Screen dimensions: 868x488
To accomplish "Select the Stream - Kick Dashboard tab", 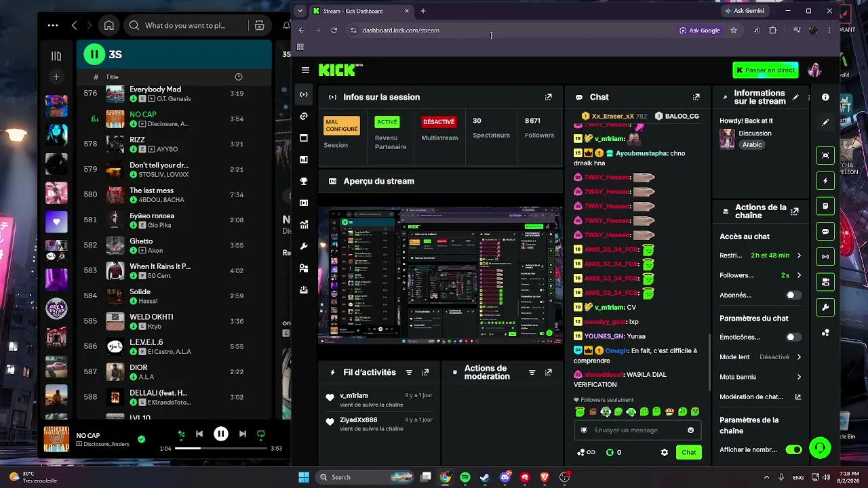I will point(361,11).
